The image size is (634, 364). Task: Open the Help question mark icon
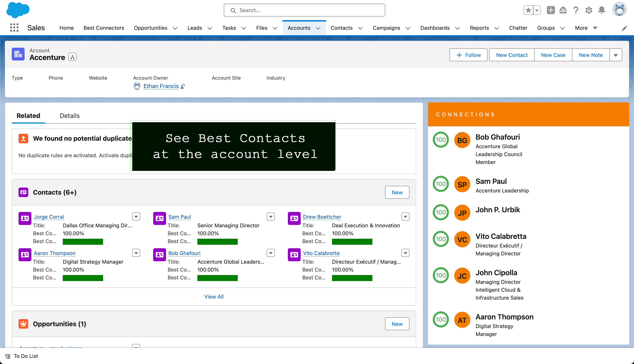click(x=576, y=10)
